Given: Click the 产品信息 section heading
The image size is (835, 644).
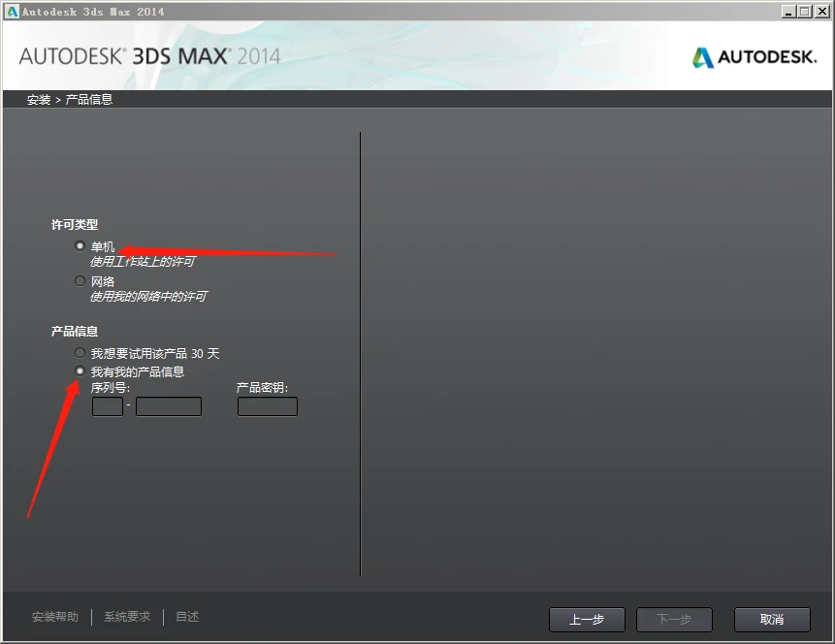Looking at the screenshot, I should (x=75, y=332).
